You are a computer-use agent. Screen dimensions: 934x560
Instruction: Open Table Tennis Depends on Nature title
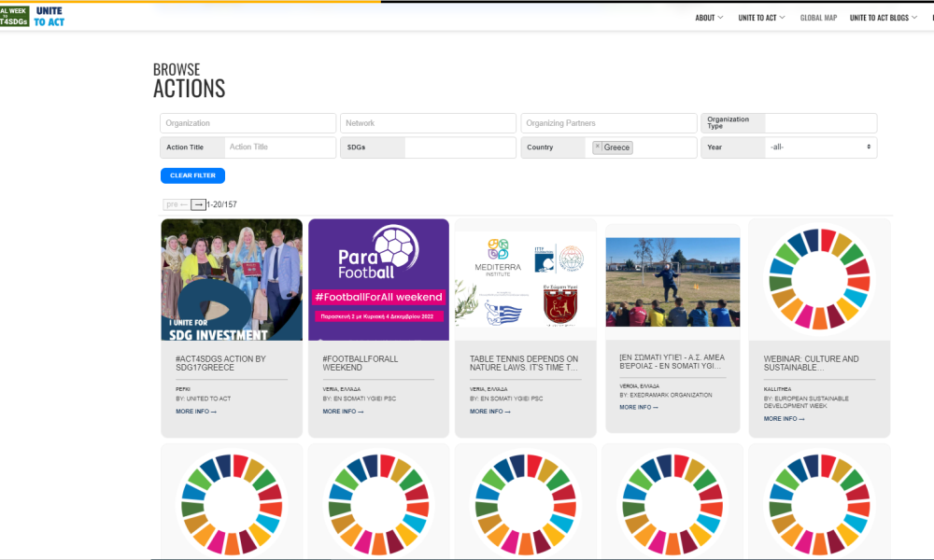tap(524, 363)
